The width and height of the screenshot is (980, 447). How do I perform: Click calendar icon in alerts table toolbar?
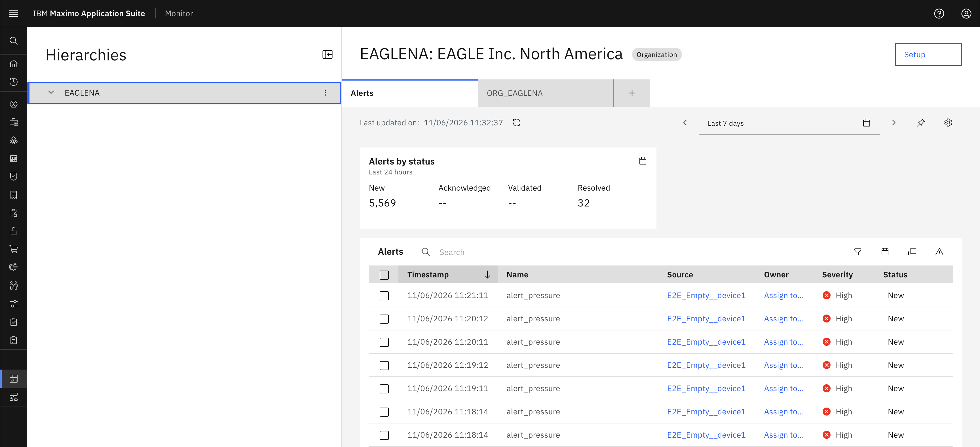coord(885,252)
